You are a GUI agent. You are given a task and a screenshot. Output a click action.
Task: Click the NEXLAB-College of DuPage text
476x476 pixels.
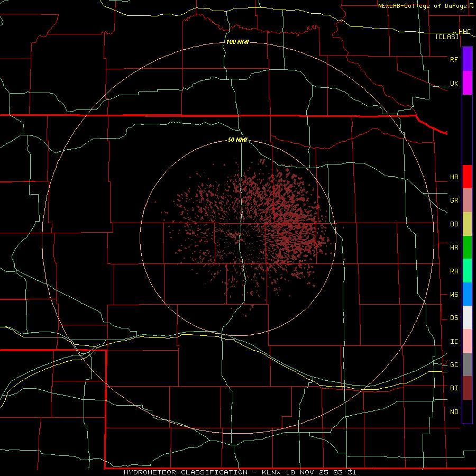(422, 6)
